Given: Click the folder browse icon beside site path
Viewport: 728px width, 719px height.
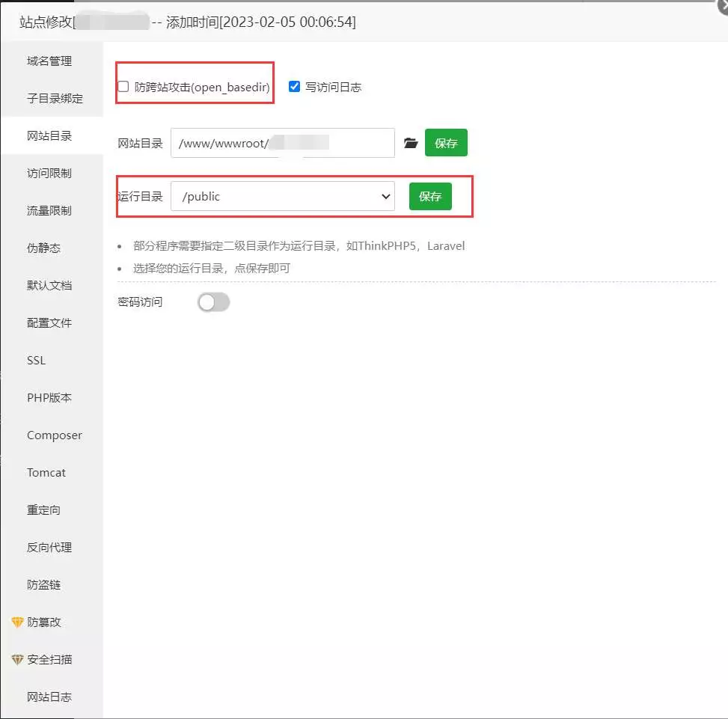Looking at the screenshot, I should point(410,143).
